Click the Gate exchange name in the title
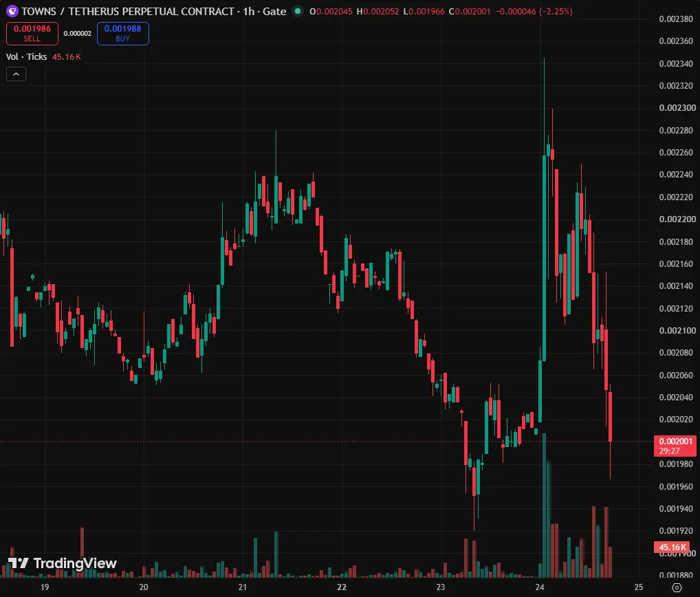 pyautogui.click(x=274, y=11)
